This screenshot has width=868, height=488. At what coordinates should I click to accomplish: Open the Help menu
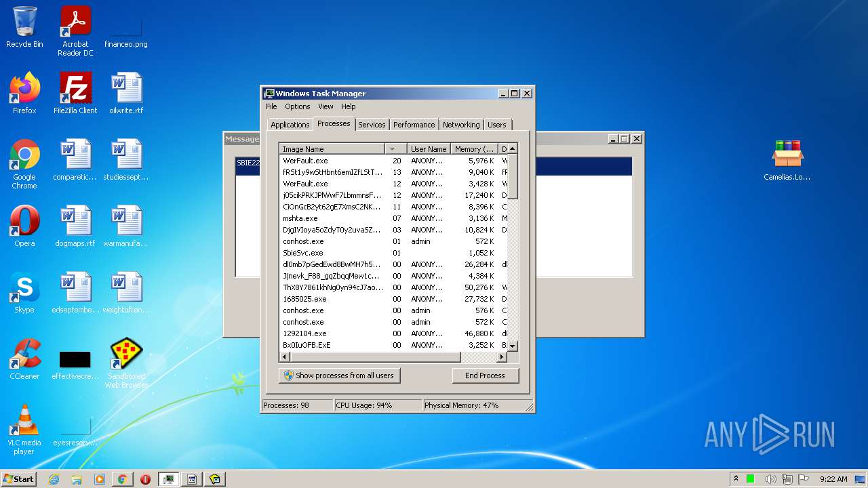click(x=349, y=106)
